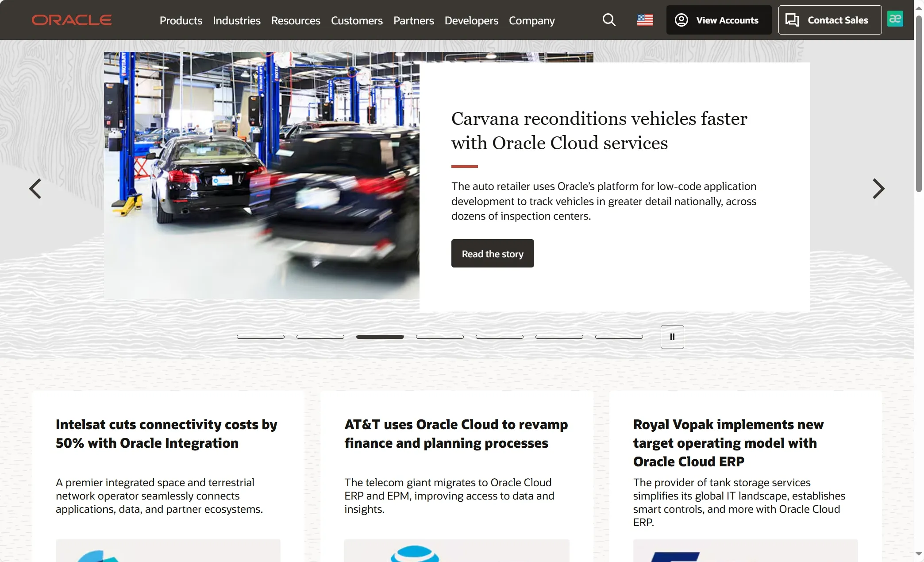Select the fourth carousel slide indicator
Image resolution: width=924 pixels, height=562 pixels.
tap(439, 337)
